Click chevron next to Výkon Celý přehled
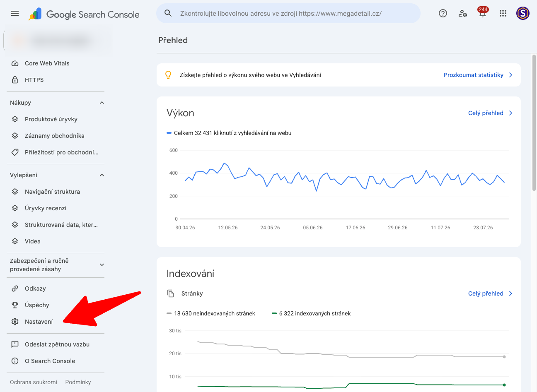This screenshot has height=392, width=537. tap(510, 113)
